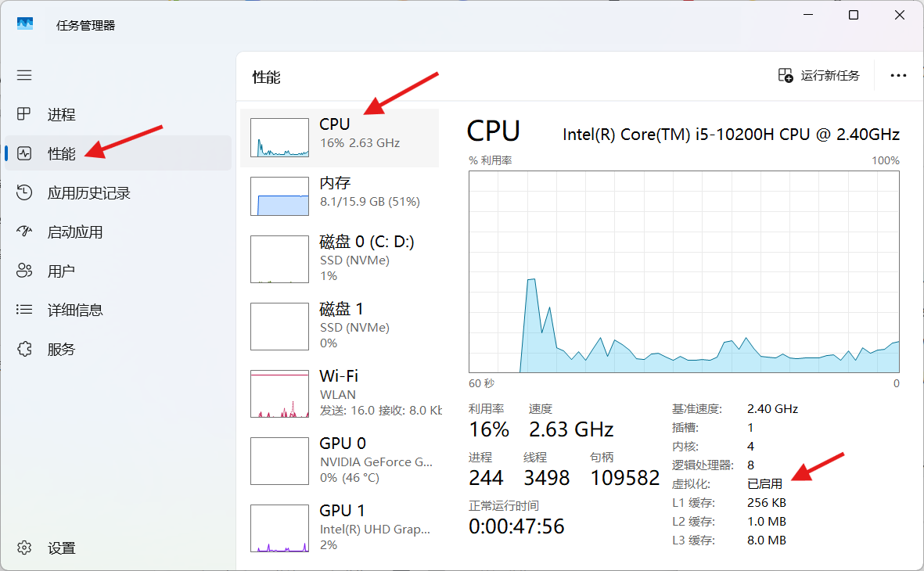The width and height of the screenshot is (924, 571).
Task: Toggle the hamburger navigation menu
Action: click(x=24, y=75)
